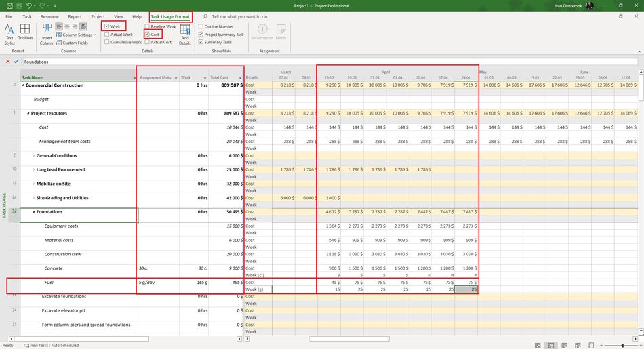Viewport: 644px width, 349px height.
Task: Confirm the entry with the check mark
Action: coord(16,62)
